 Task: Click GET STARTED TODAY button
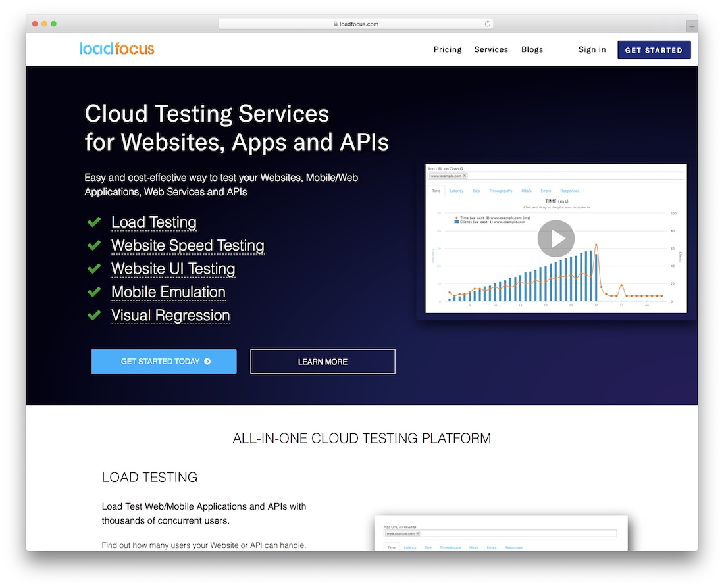point(164,361)
